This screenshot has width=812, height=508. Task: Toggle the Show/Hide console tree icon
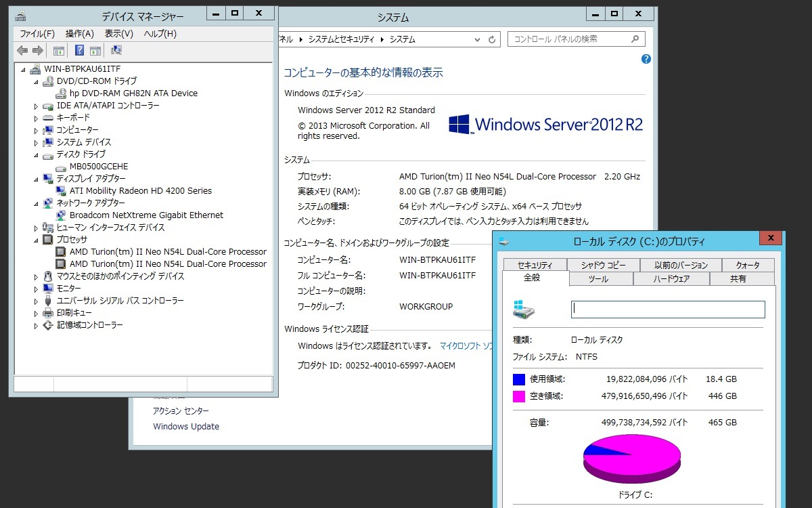coord(58,49)
